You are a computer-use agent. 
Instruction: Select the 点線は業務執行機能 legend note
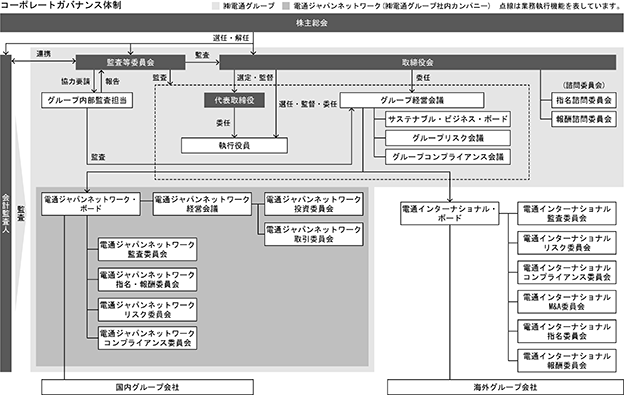[x=560, y=6]
